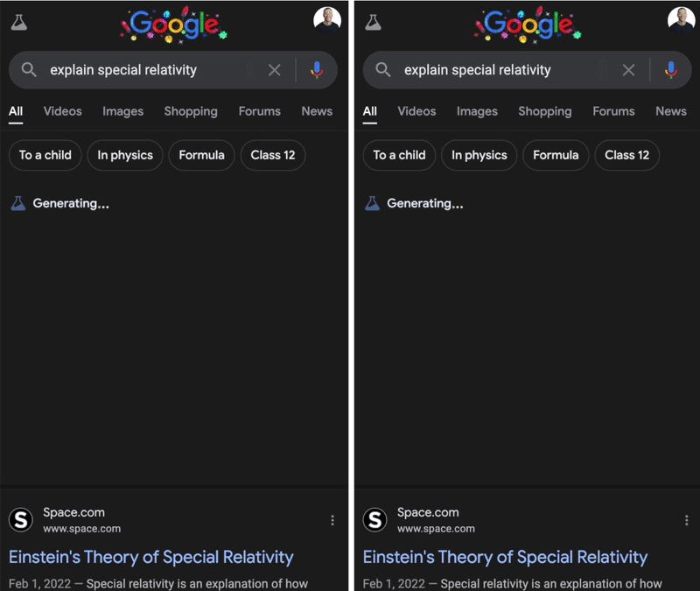Open account profile avatar in left screenshot

(327, 20)
